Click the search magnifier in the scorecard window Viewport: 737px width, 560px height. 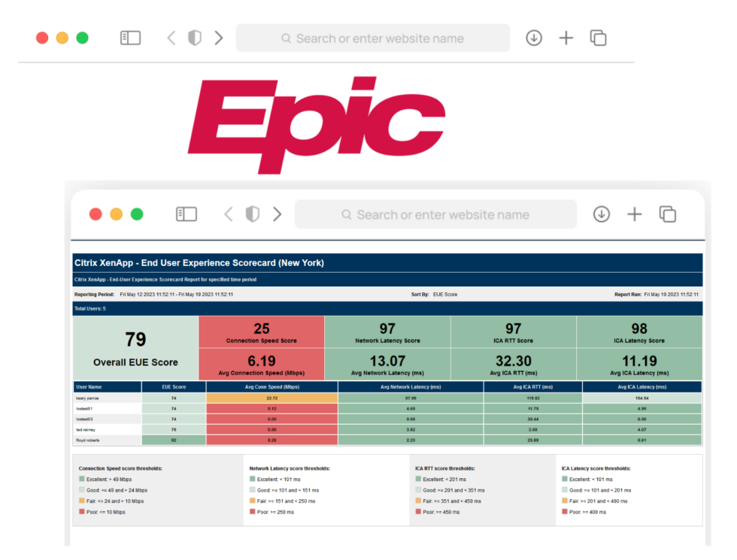347,215
